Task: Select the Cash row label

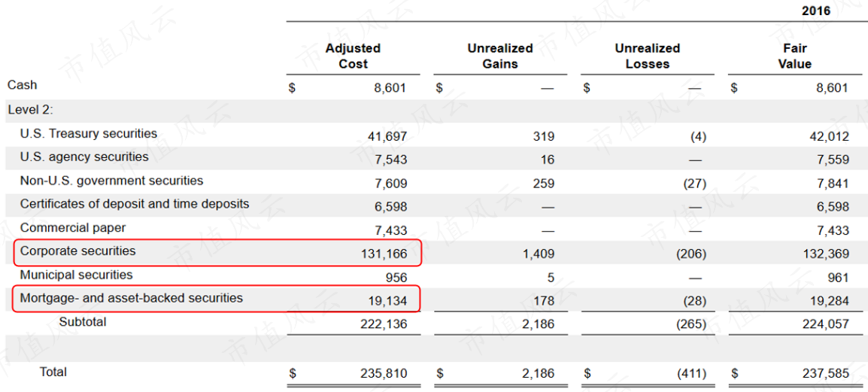Action: point(22,85)
